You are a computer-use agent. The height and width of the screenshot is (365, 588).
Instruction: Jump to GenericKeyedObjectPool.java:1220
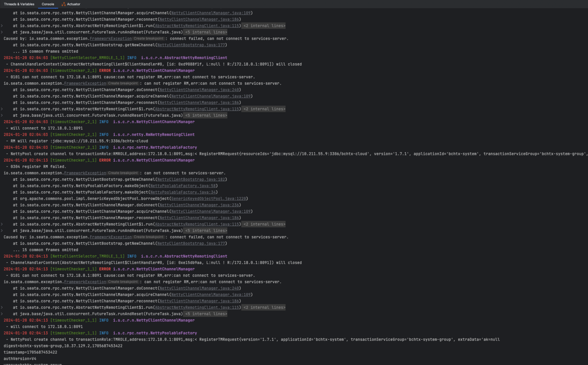tap(208, 198)
